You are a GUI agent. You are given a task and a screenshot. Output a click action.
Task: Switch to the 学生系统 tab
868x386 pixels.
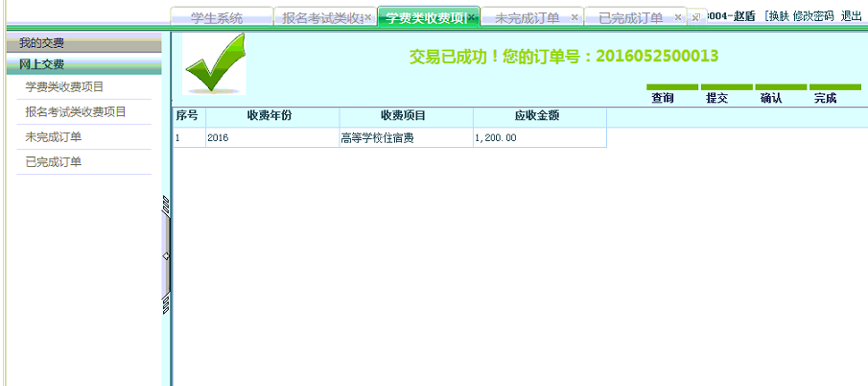(217, 17)
